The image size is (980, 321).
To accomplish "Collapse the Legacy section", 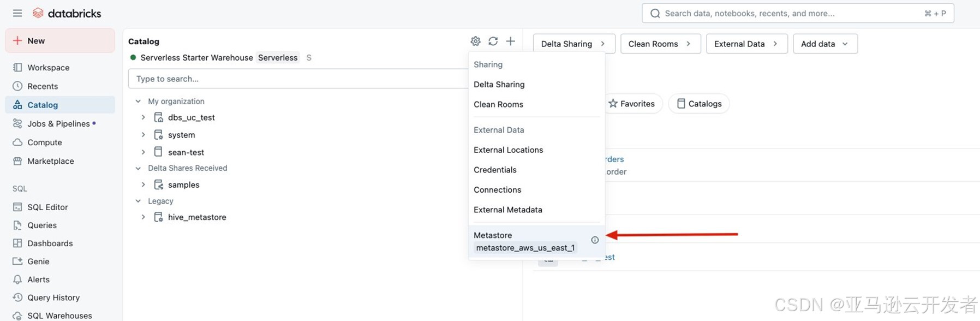I will [x=138, y=201].
